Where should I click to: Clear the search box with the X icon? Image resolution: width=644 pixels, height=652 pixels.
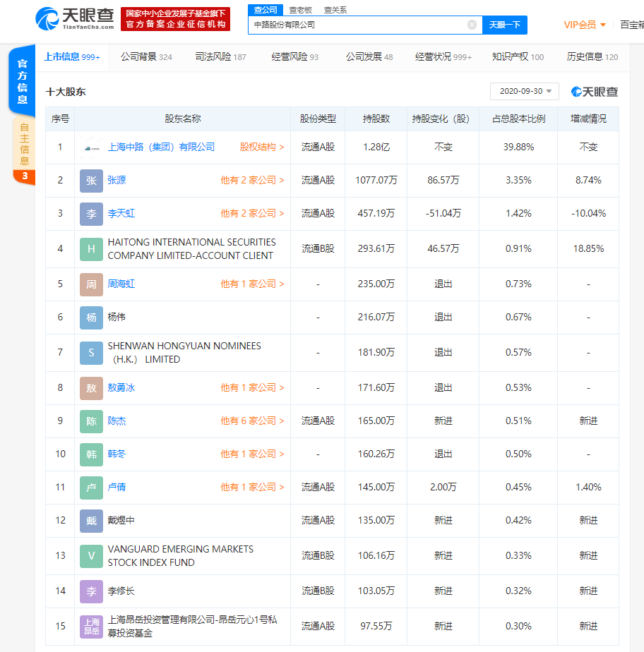[472, 25]
